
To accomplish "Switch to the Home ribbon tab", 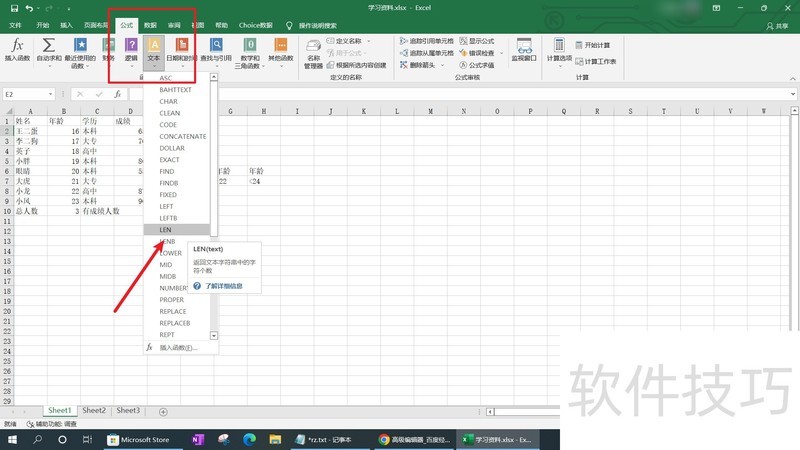I will 43,25.
